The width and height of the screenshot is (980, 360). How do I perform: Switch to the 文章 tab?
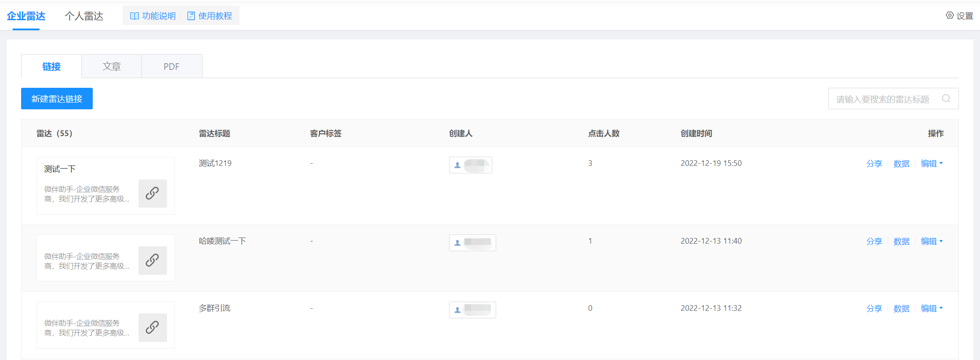tap(112, 66)
